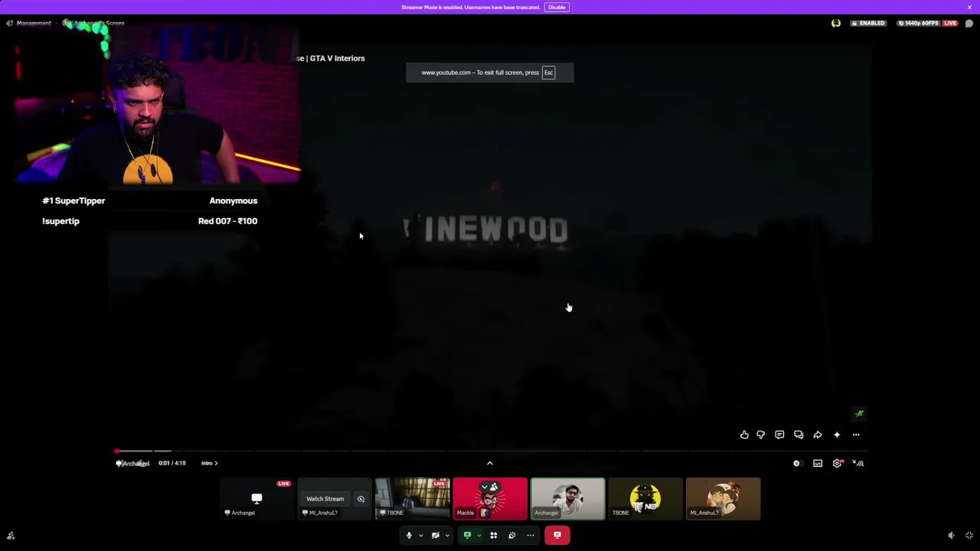
Task: Click the Watch Stream button
Action: pyautogui.click(x=325, y=499)
